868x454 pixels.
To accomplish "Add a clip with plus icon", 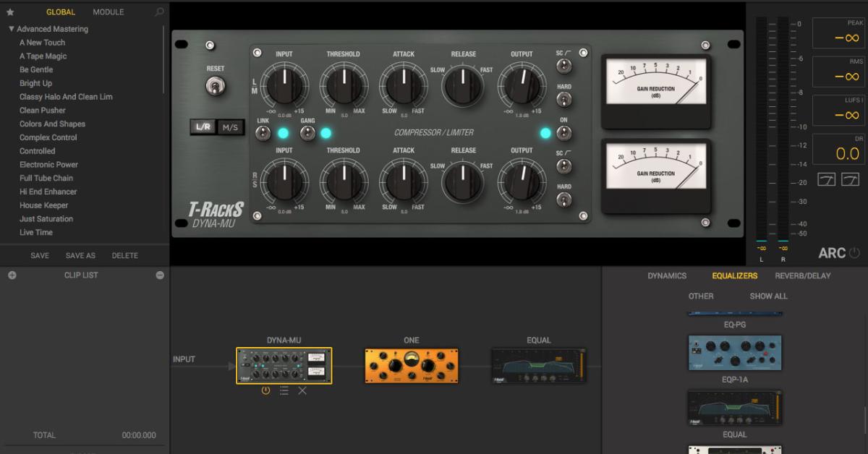I will point(12,275).
